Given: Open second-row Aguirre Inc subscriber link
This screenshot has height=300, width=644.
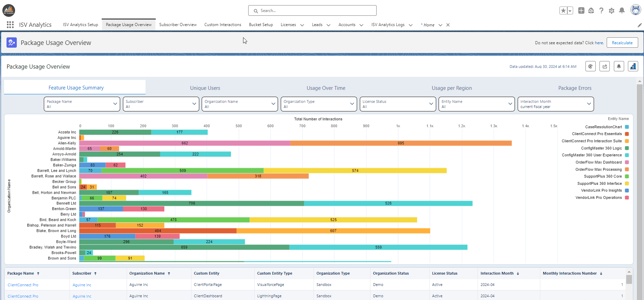Looking at the screenshot, I should [x=82, y=296].
